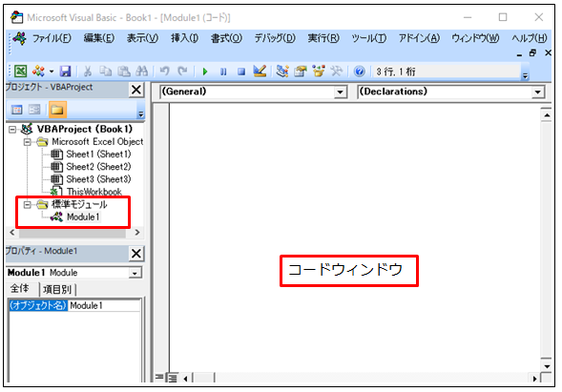
Task: Open 実行(R) menu
Action: 323,38
